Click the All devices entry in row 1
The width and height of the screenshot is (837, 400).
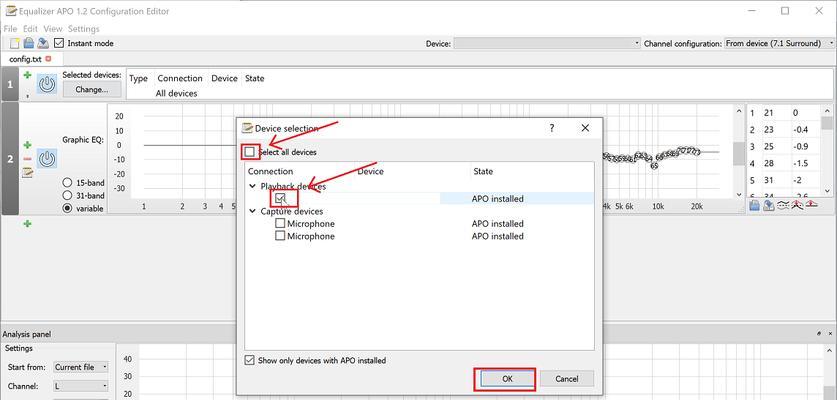[177, 93]
